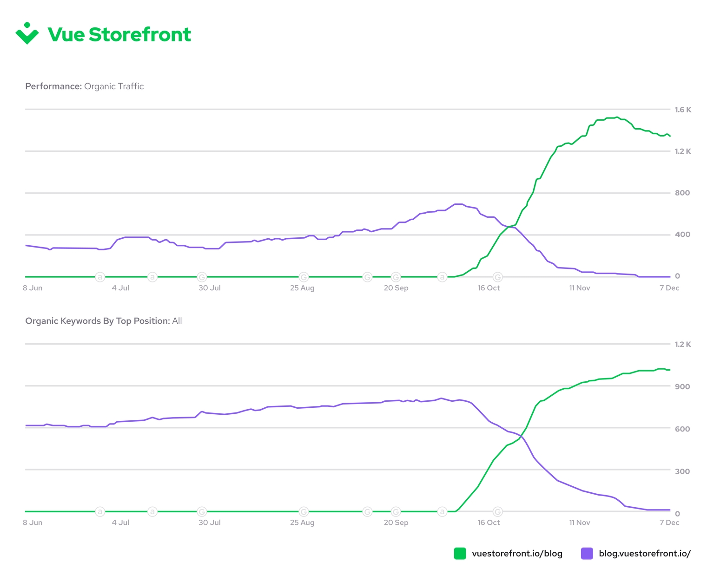This screenshot has height=588, width=714.
Task: Click the 'a' marker after 20 Sep on Organic Traffic chart
Action: tap(442, 277)
